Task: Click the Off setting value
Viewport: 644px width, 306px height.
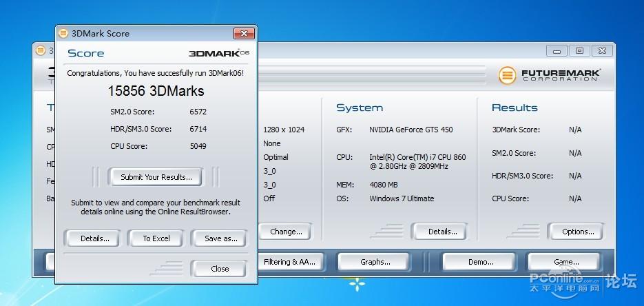Action: coord(269,198)
